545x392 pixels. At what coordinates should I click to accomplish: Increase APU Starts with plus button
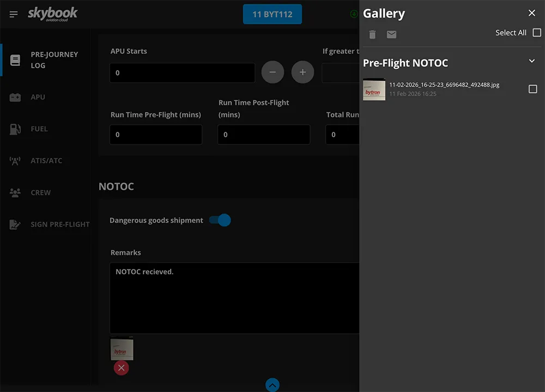click(302, 72)
